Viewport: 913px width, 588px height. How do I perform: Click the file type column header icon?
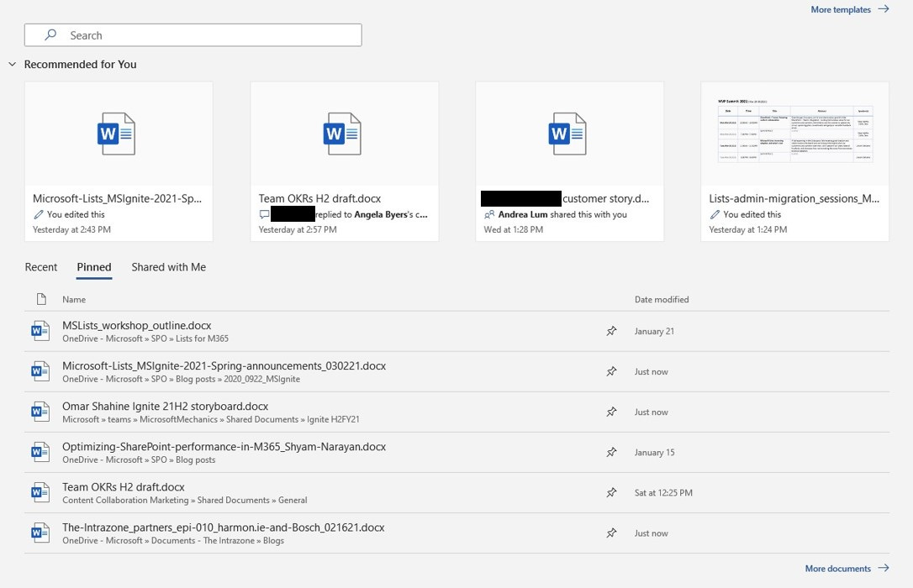pyautogui.click(x=41, y=299)
